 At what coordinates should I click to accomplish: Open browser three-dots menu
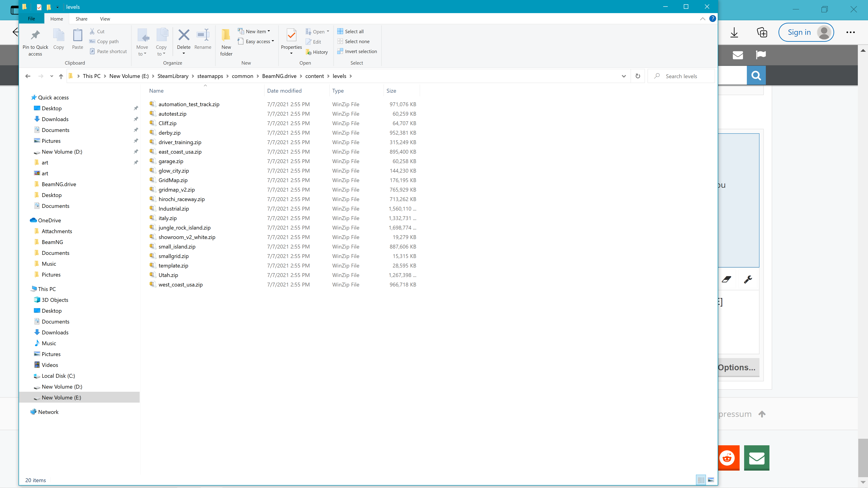[x=850, y=32]
